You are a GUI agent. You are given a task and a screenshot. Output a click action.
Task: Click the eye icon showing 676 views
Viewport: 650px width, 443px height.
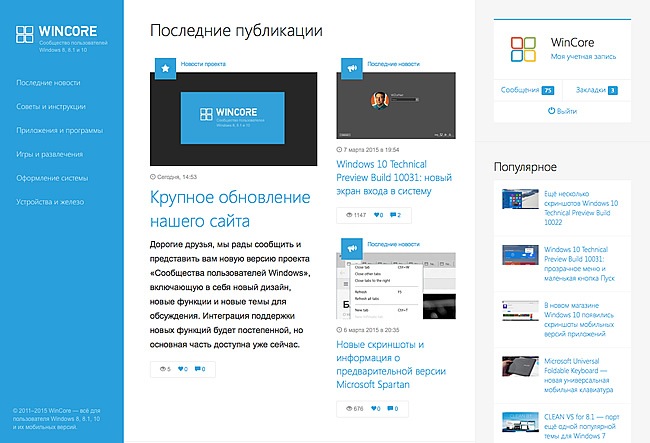[349, 409]
